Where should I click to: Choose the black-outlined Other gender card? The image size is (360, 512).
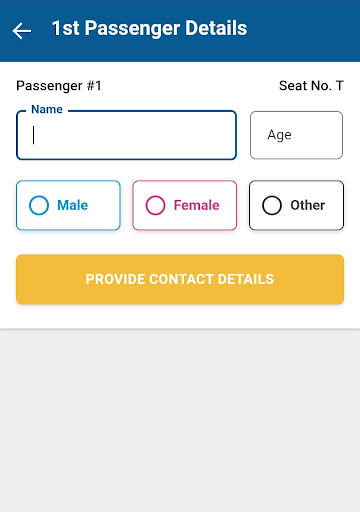point(296,205)
